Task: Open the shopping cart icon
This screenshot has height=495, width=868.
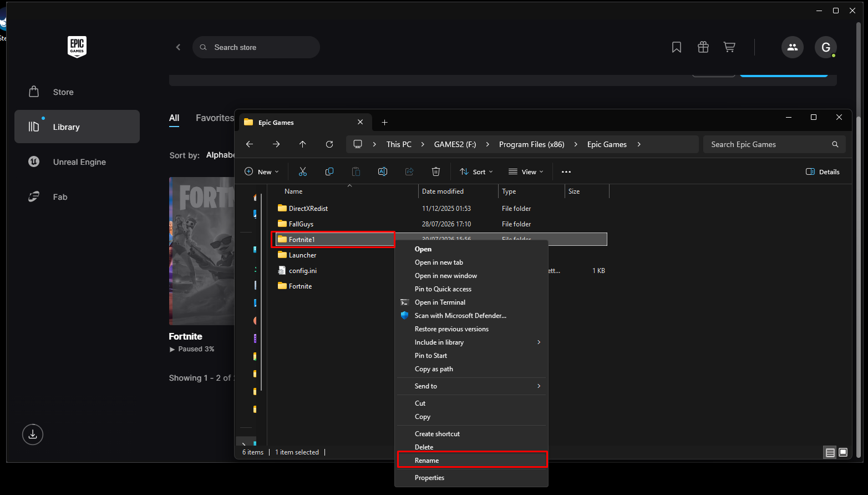Action: (x=729, y=47)
